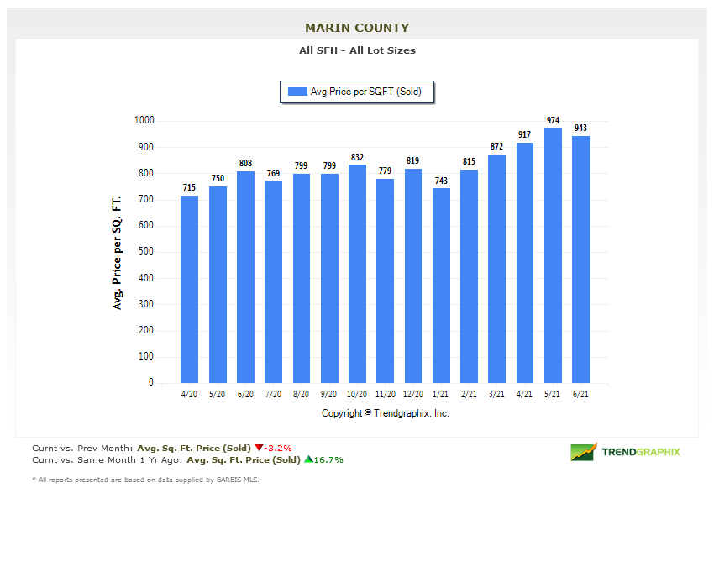Screen dimensions: 714x588
Task: Select the 12/20 label on the X-axis
Action: coord(412,393)
